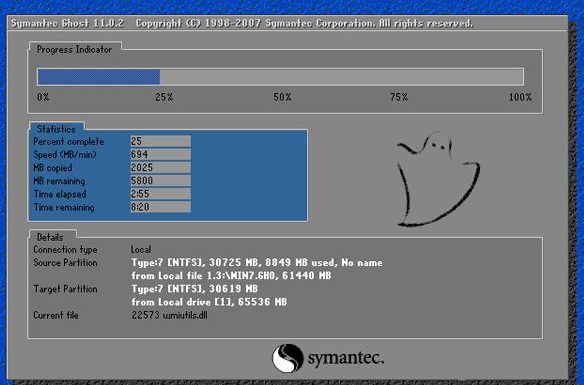This screenshot has width=584, height=385.
Task: Select the Details tab label
Action: point(50,237)
